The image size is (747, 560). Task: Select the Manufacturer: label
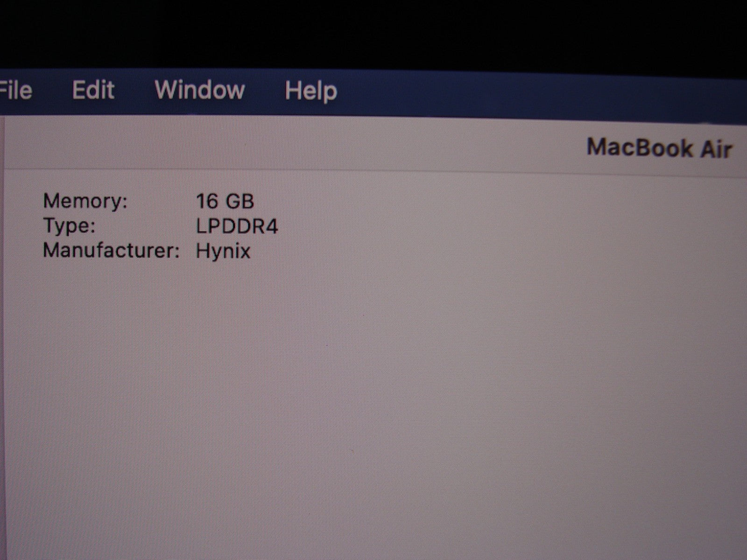pyautogui.click(x=111, y=251)
